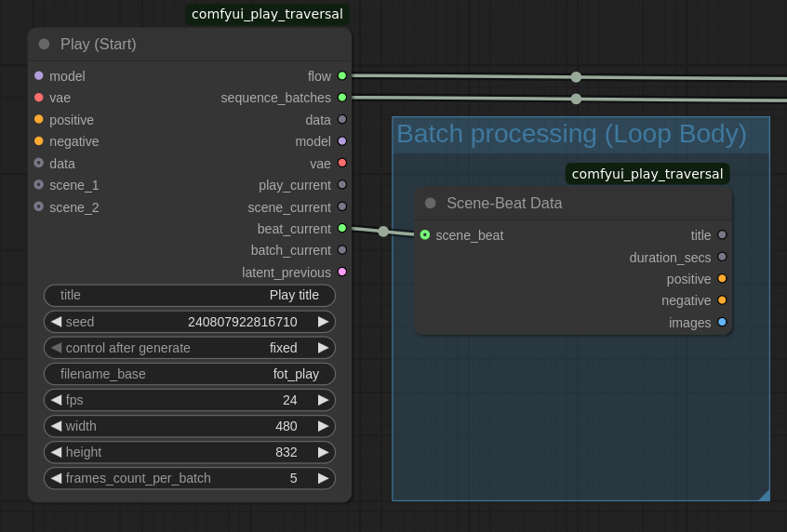Click the data output socket on Play (Start)

coord(342,119)
